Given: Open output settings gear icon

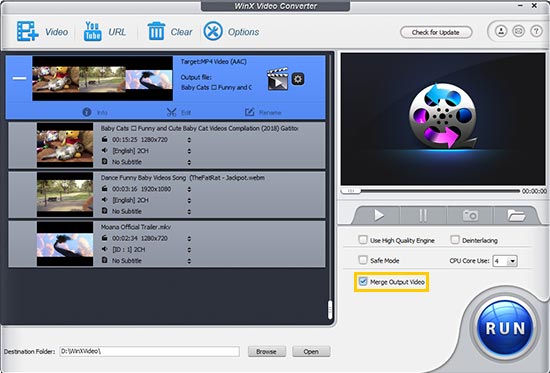Looking at the screenshot, I should [298, 79].
